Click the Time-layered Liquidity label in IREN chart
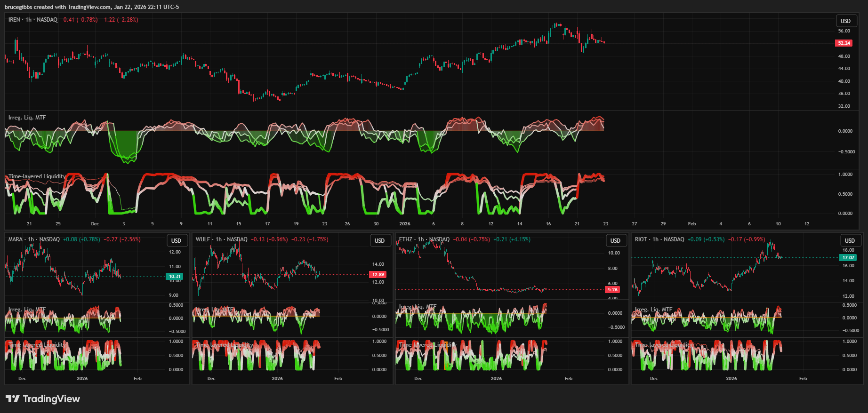This screenshot has height=413, width=868. pos(37,176)
